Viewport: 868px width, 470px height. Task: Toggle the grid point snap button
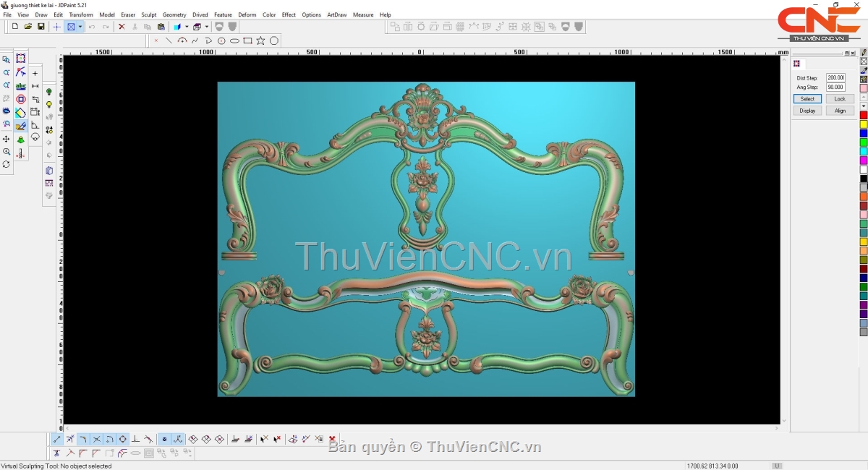[x=164, y=439]
